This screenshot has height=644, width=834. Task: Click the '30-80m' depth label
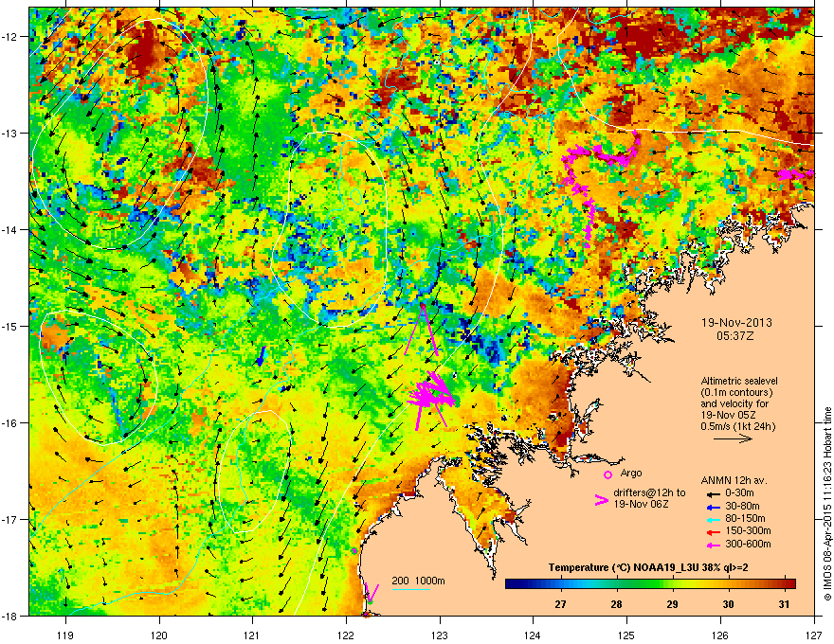(742, 506)
